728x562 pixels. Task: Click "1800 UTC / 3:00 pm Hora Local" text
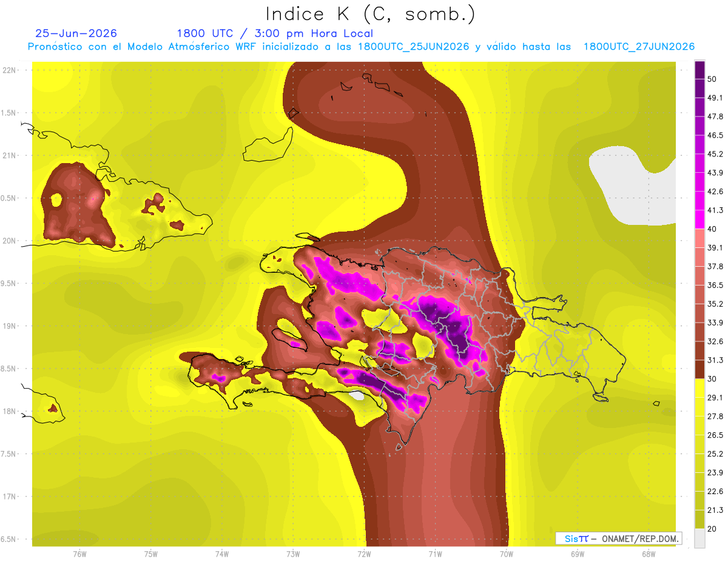tap(275, 33)
